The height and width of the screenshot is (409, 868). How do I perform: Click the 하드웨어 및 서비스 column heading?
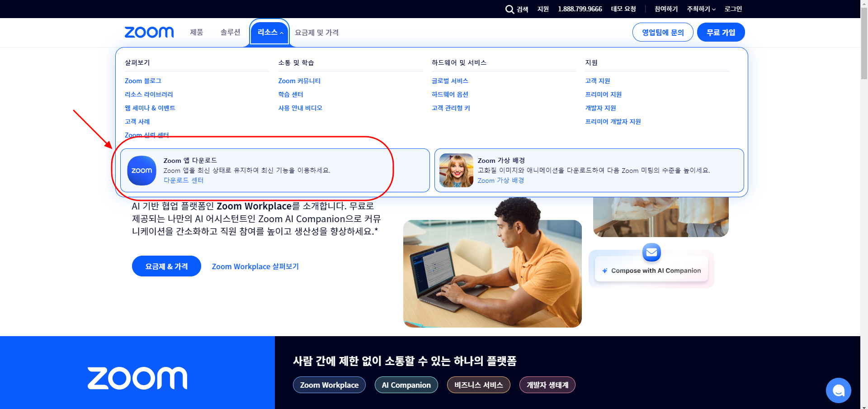pos(459,62)
